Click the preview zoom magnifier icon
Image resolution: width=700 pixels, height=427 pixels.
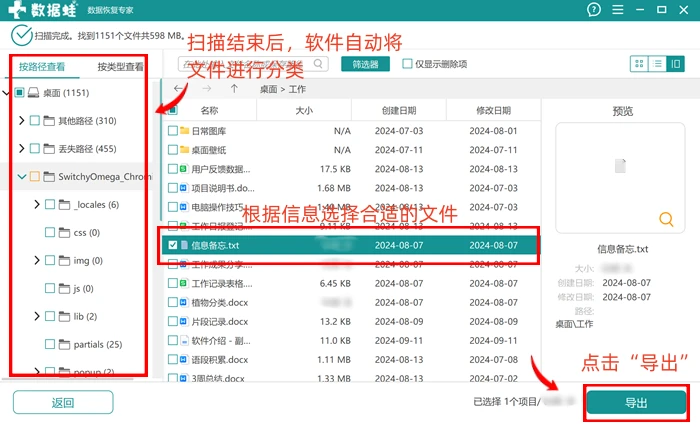[x=666, y=219]
